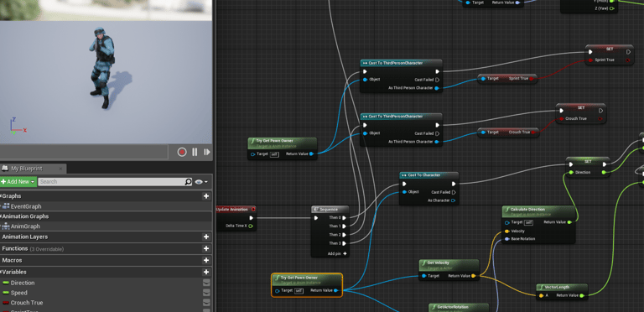This screenshot has width=644, height=312.
Task: Open the AnimGraph entry
Action: [25, 226]
